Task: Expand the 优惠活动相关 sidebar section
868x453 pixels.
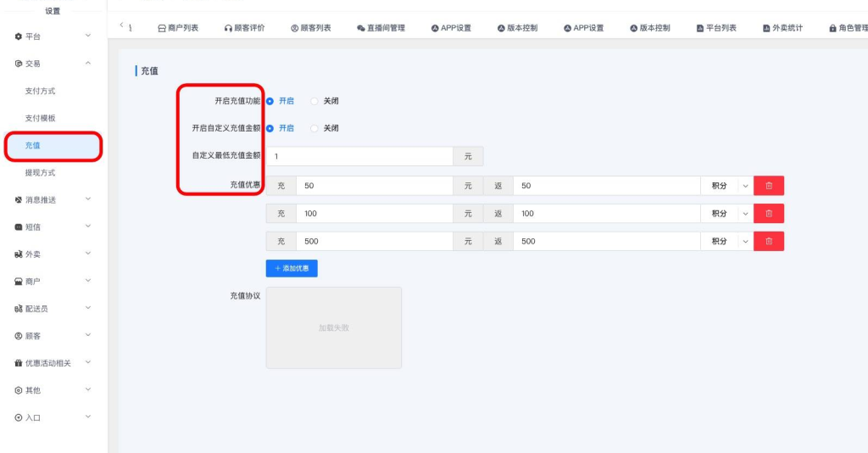Action: pyautogui.click(x=53, y=363)
